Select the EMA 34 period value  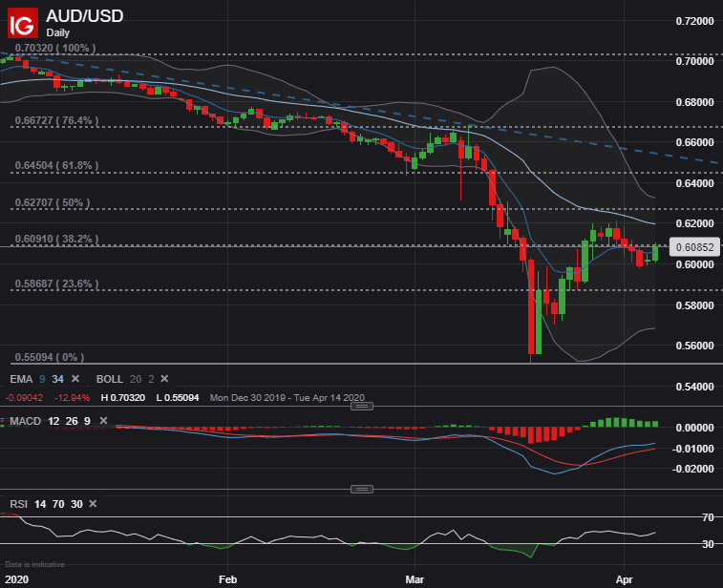point(55,379)
